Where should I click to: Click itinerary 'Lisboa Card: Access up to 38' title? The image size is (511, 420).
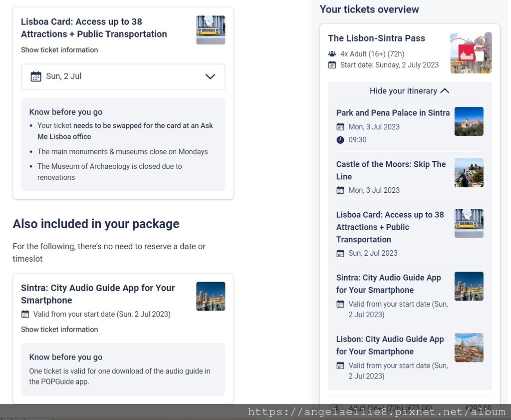pyautogui.click(x=390, y=227)
